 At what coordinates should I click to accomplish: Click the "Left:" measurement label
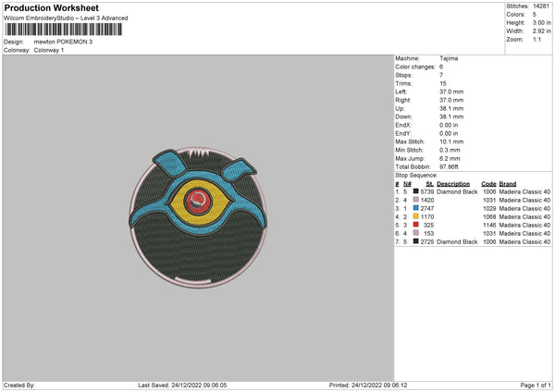pos(401,92)
